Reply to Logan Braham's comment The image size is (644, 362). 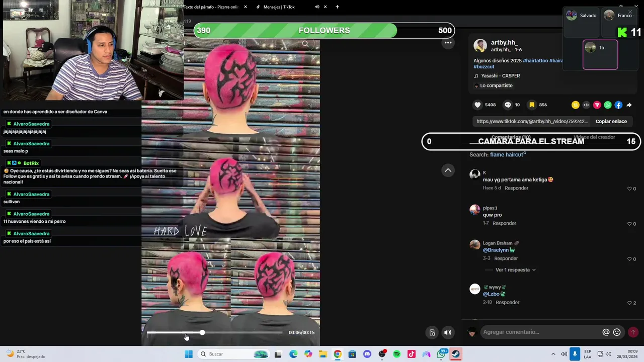[x=506, y=258]
